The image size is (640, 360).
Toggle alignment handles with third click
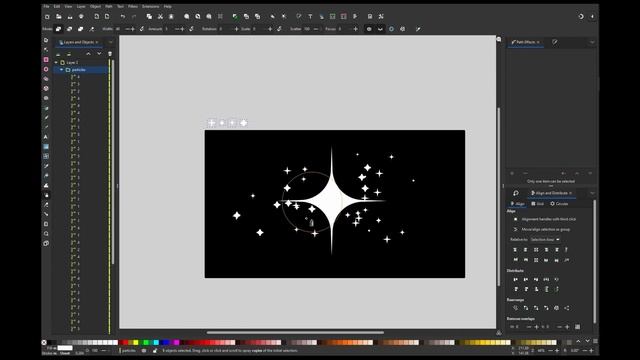click(516, 219)
